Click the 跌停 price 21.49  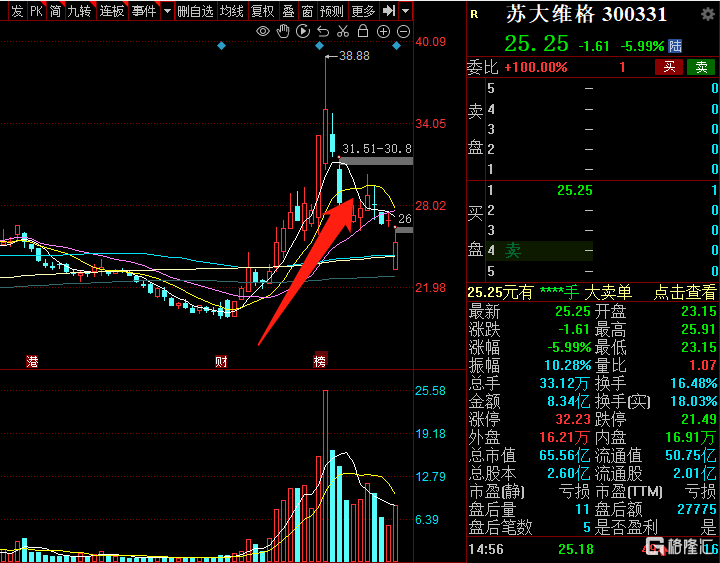(699, 419)
